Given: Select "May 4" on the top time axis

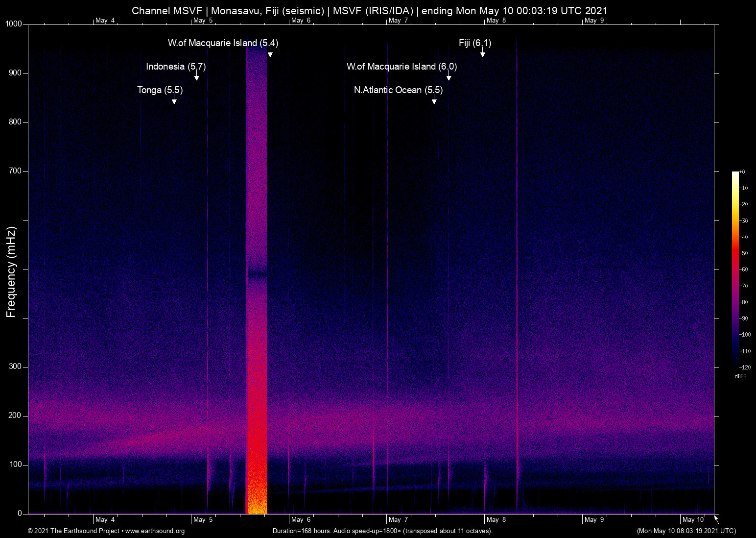Looking at the screenshot, I should pos(105,21).
